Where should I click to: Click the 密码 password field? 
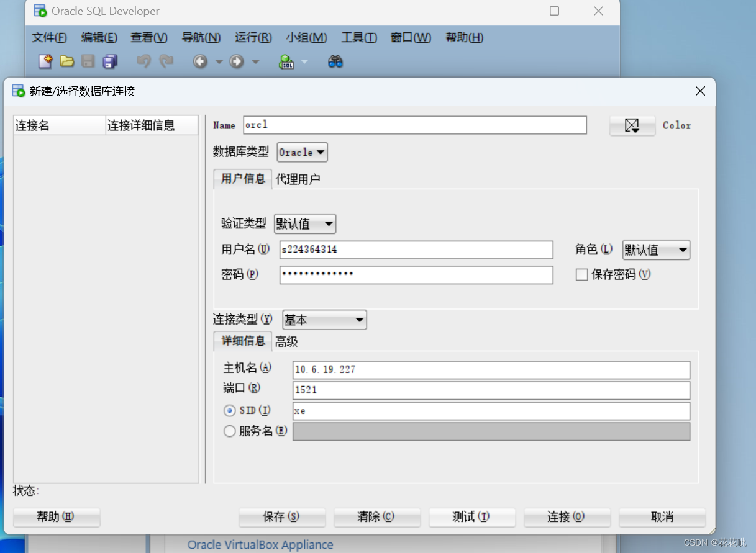coord(416,275)
